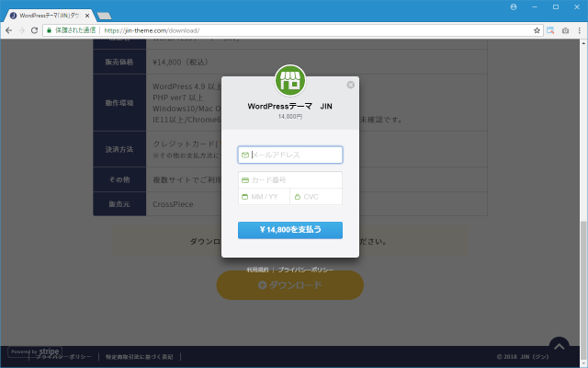
Task: Pay ¥14,800 with the blue button
Action: coord(290,230)
